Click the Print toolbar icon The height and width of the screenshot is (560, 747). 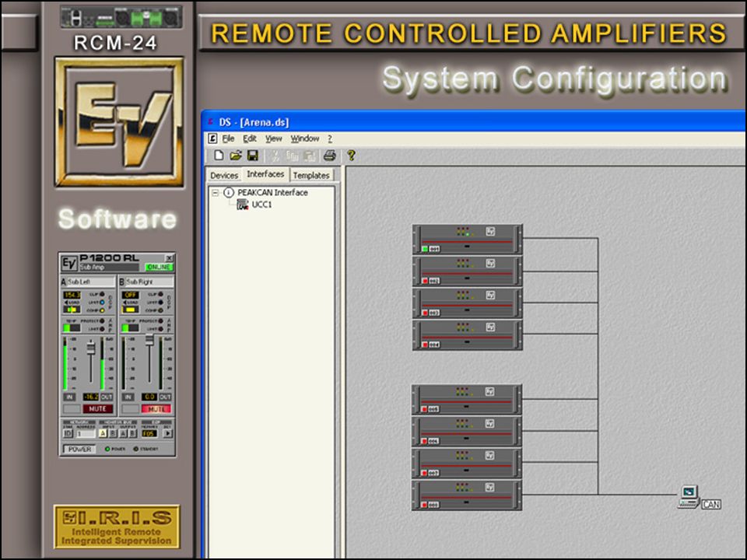point(330,156)
